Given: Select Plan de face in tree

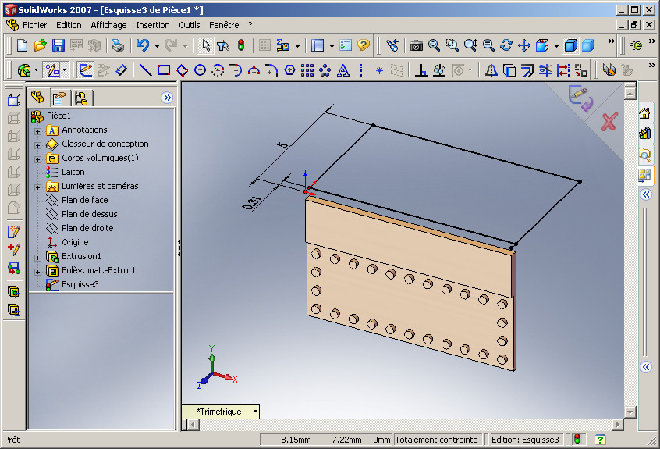Looking at the screenshot, I should point(85,200).
